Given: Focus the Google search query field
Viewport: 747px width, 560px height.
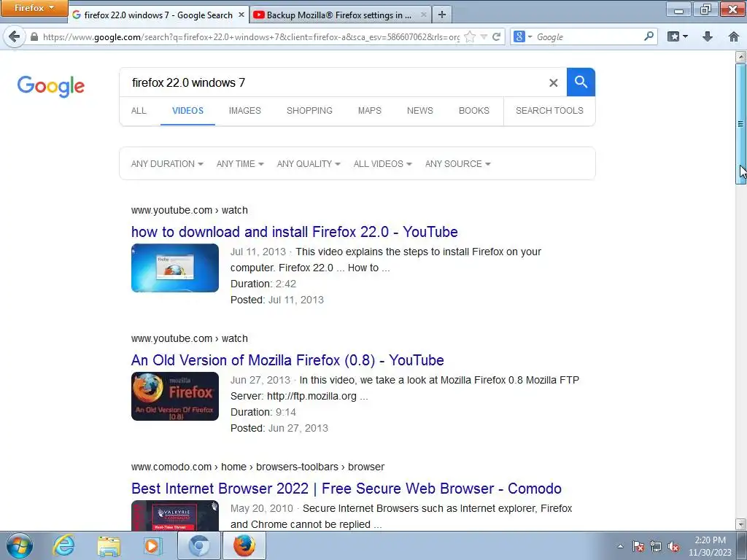Looking at the screenshot, I should [x=333, y=82].
